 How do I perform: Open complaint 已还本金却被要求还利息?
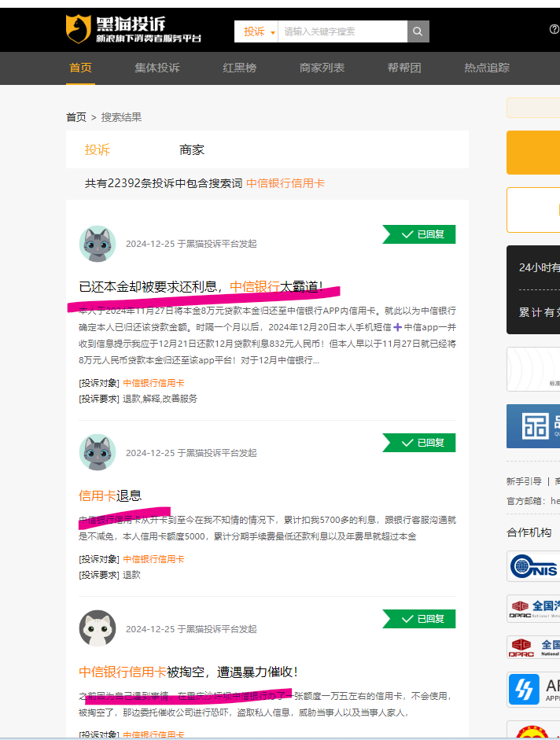tap(201, 286)
